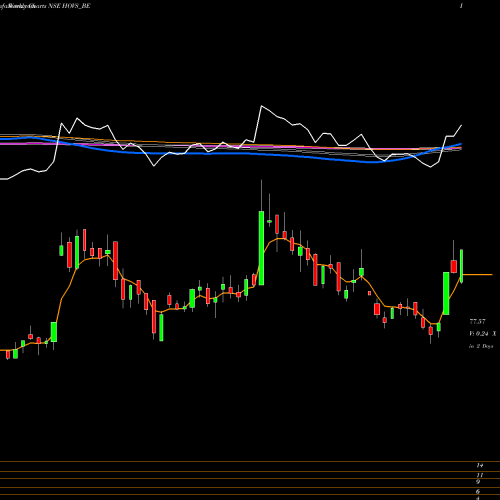Click the white indicator line's highest peak
This screenshot has width=500, height=500.
[261, 106]
